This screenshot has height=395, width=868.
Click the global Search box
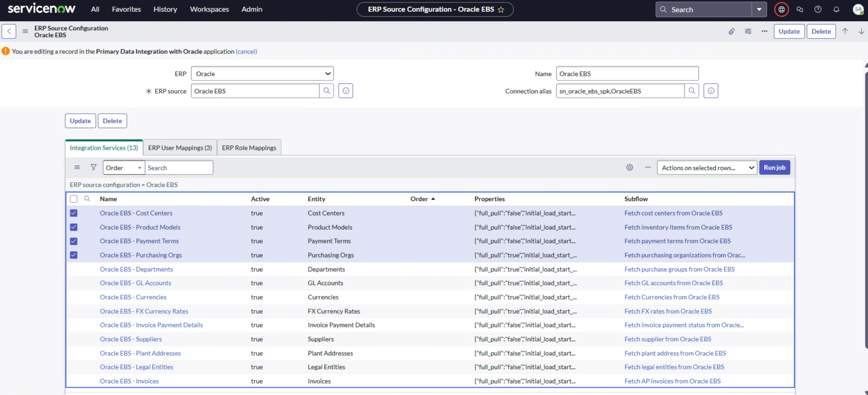coord(704,9)
